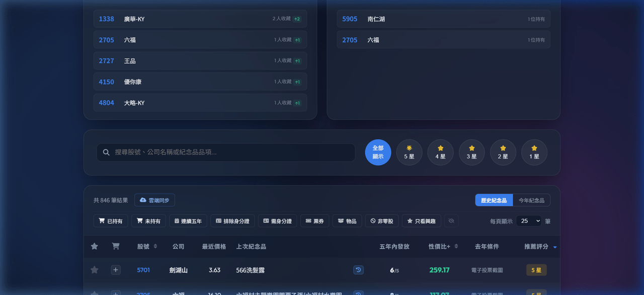This screenshot has height=295, width=644.
Task: Toggle the 非零股 filter
Action: point(382,221)
